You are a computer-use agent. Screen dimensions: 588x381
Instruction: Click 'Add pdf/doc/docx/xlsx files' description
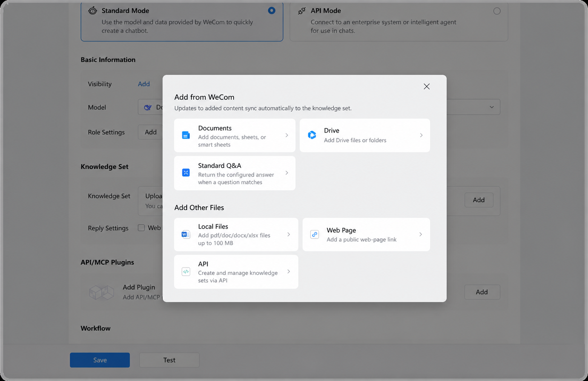pos(234,239)
